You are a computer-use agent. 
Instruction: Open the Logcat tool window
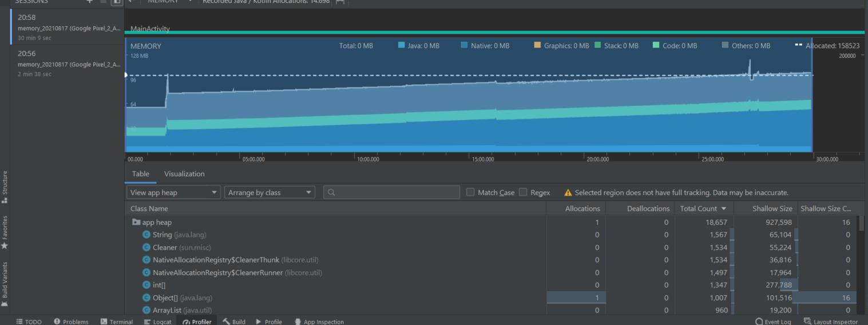coord(157,322)
